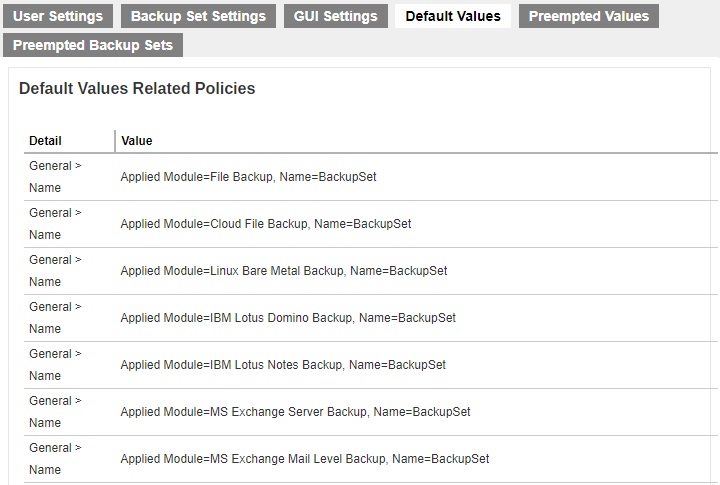Select the File Backup module row

248,177
